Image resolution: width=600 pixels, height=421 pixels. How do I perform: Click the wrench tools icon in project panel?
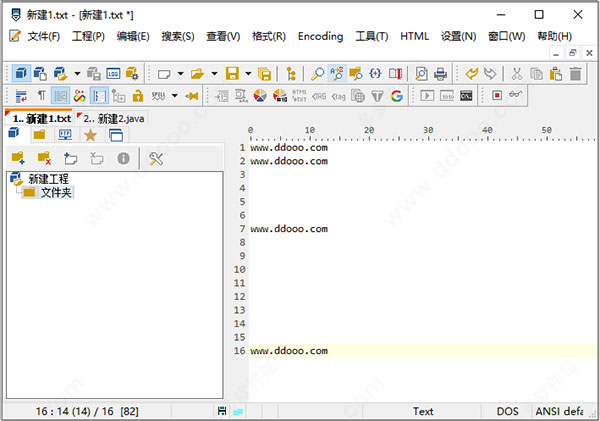pyautogui.click(x=156, y=158)
